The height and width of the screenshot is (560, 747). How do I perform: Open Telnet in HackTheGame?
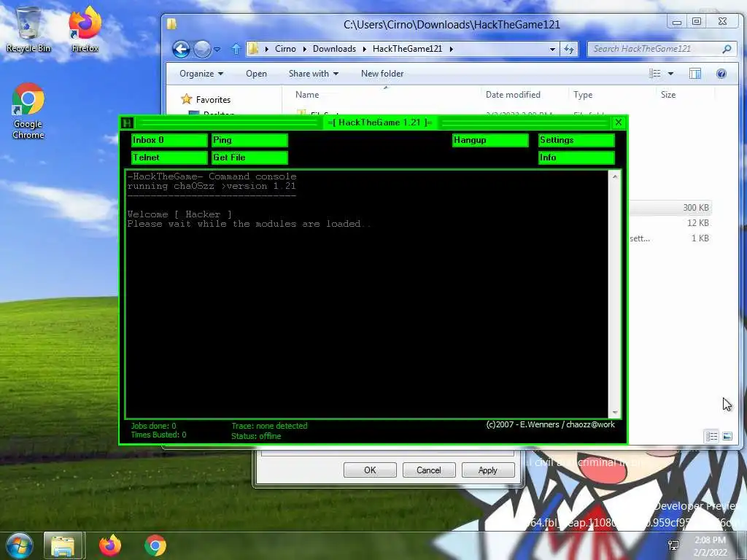(x=169, y=157)
